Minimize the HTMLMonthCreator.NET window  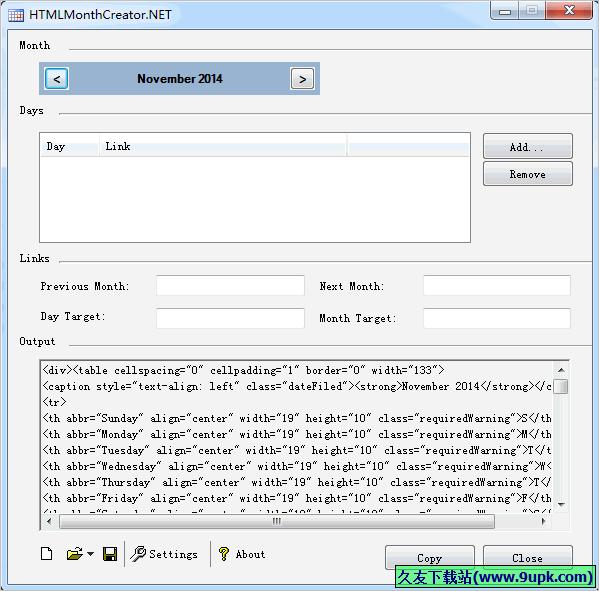(505, 11)
